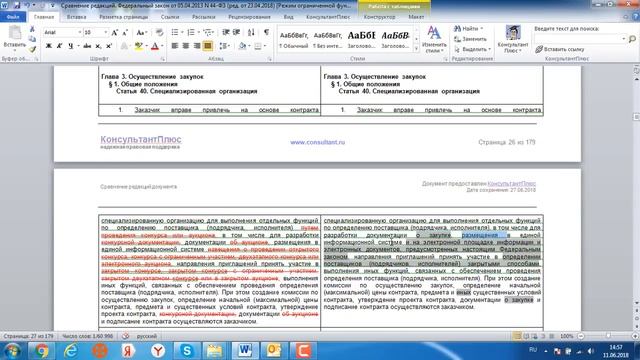This screenshot has height=360, width=640.
Task: Toggle bold (Ж) formatting
Action: pos(49,46)
